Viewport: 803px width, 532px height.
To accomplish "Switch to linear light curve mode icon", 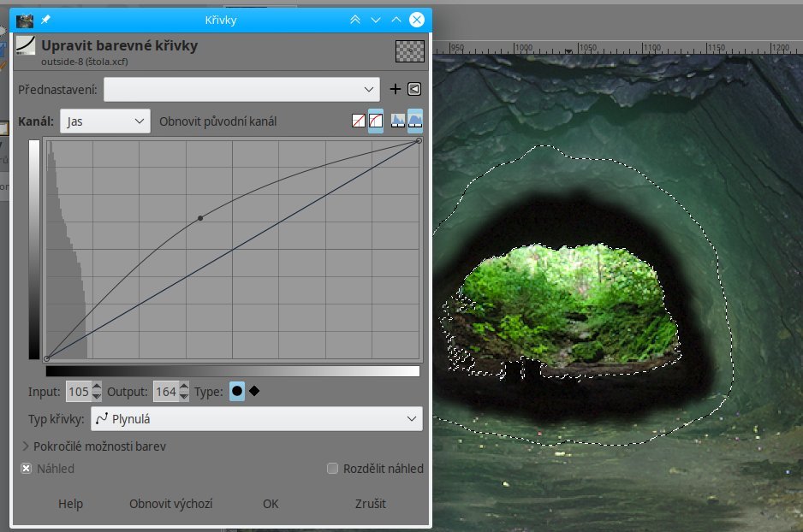I will [359, 121].
